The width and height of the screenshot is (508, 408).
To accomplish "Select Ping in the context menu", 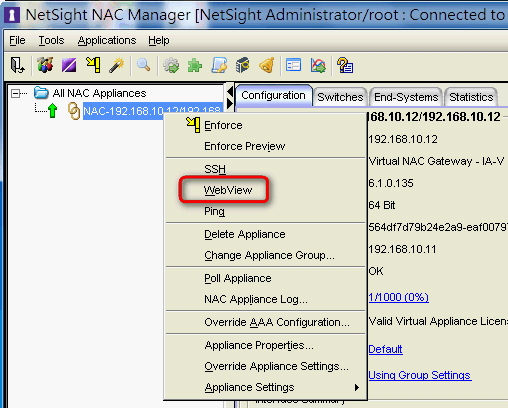I will (266, 211).
